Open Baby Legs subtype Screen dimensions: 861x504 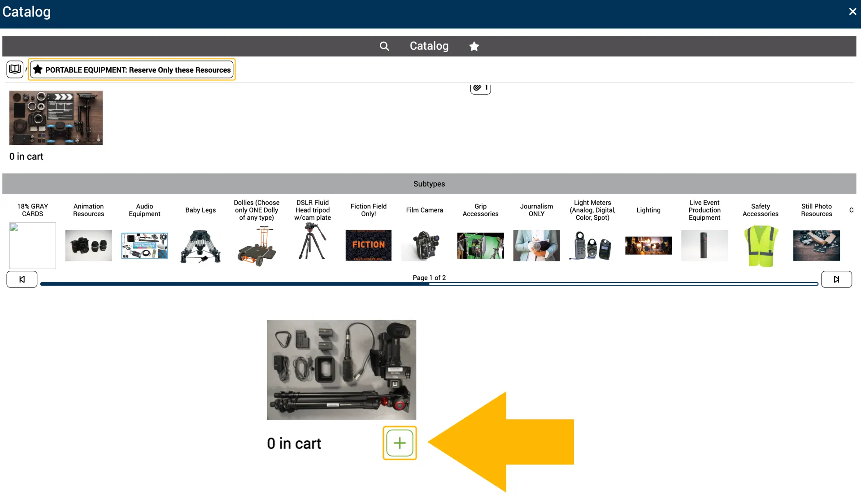pyautogui.click(x=200, y=245)
